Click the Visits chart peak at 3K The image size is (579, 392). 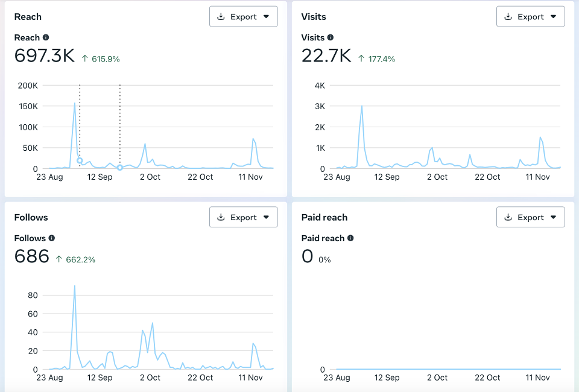(x=362, y=106)
